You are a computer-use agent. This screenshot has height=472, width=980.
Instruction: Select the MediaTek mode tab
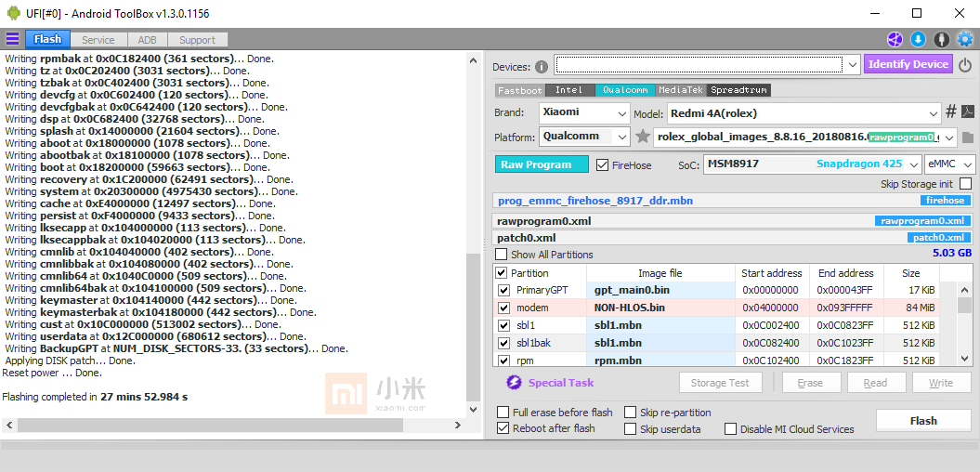pyautogui.click(x=682, y=90)
